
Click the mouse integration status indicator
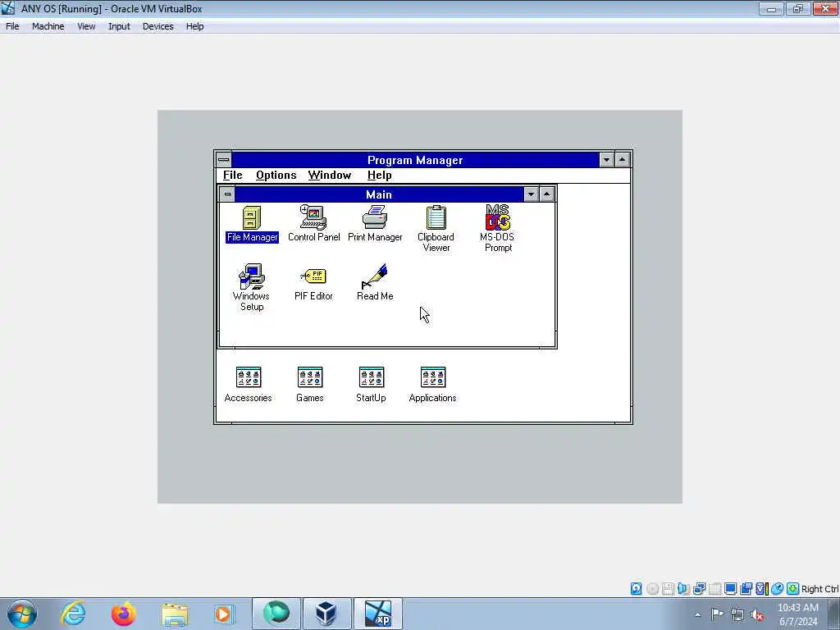[x=778, y=589]
